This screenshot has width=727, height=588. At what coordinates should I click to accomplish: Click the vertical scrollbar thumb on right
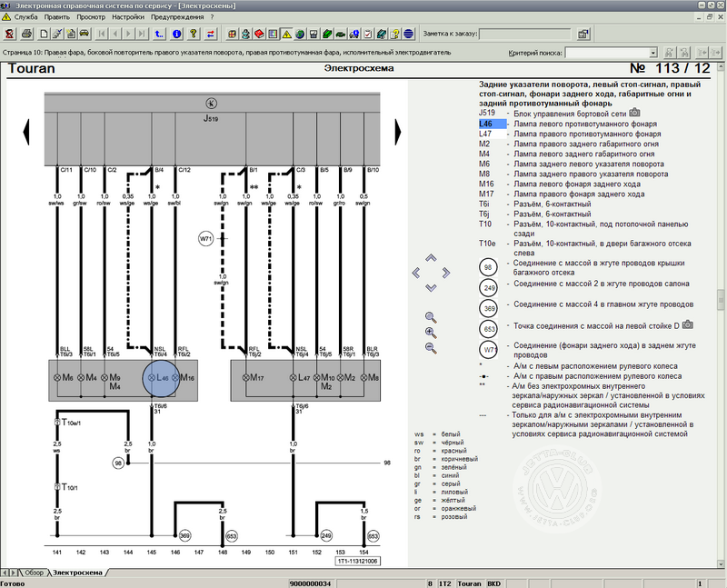(721, 299)
